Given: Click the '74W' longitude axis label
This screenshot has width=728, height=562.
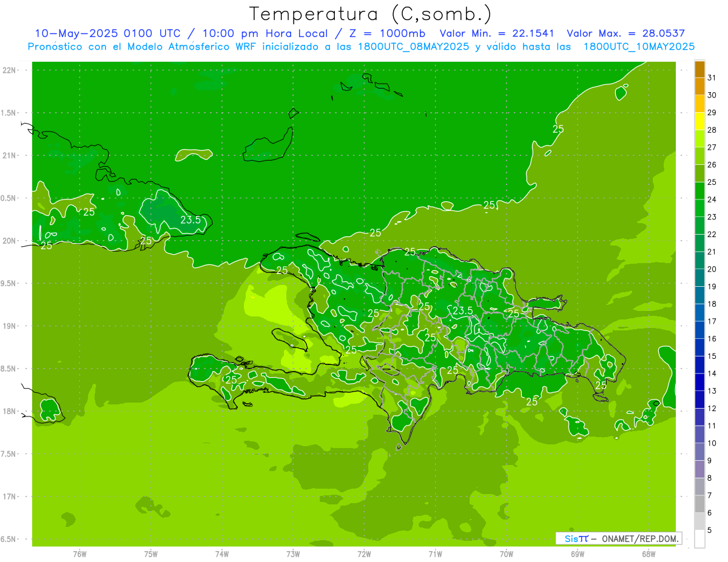Looking at the screenshot, I should pyautogui.click(x=222, y=554).
